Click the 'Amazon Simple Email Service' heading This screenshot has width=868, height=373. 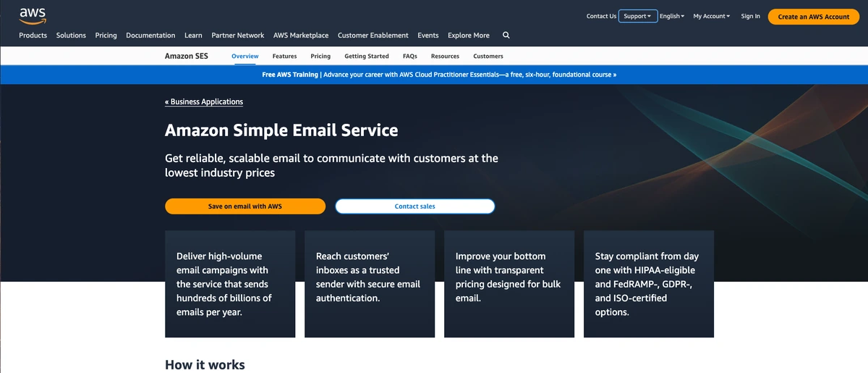(281, 130)
